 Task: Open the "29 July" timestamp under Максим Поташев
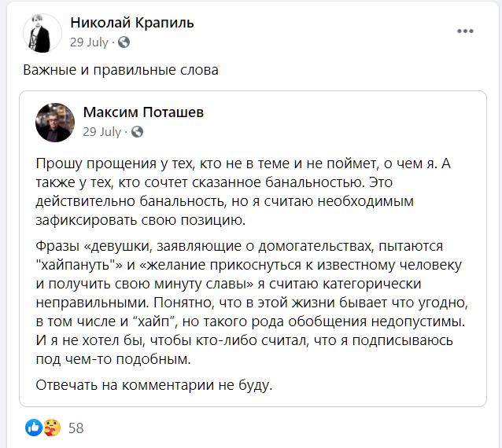[x=102, y=131]
